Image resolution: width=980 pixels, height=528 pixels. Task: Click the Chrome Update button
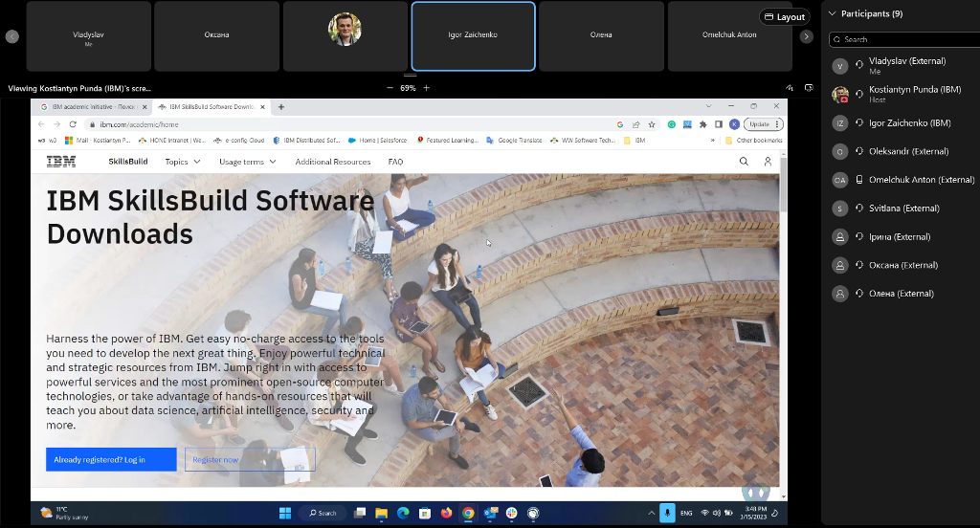(763, 124)
